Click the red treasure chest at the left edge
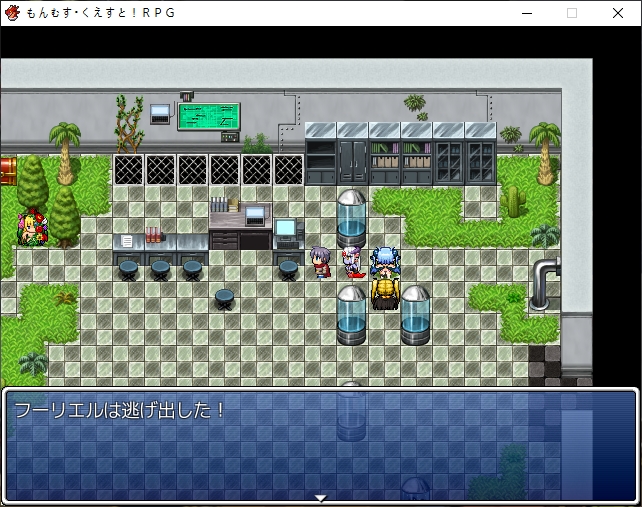This screenshot has height=507, width=642. tap(8, 170)
